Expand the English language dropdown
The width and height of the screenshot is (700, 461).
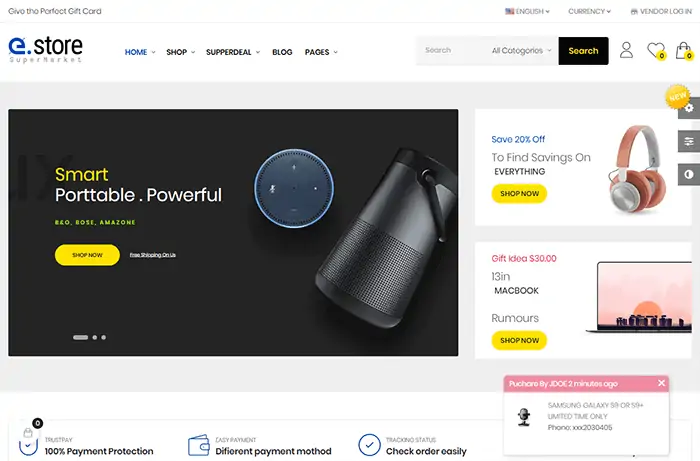tap(527, 11)
